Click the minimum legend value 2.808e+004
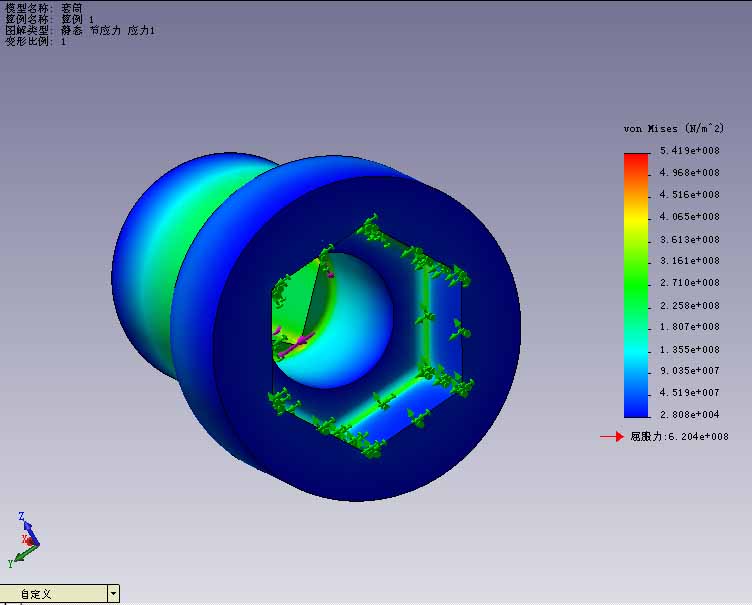Image resolution: width=752 pixels, height=605 pixels. [690, 415]
